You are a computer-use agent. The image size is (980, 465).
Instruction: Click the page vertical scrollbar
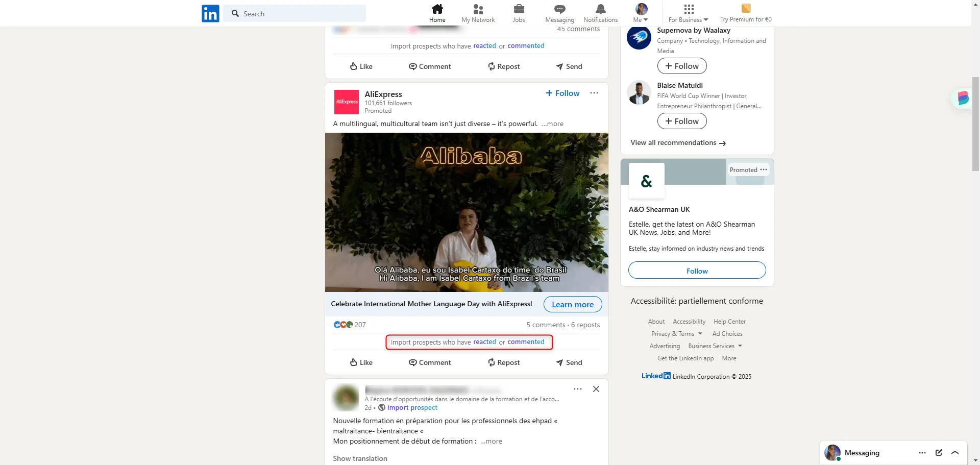click(976, 124)
